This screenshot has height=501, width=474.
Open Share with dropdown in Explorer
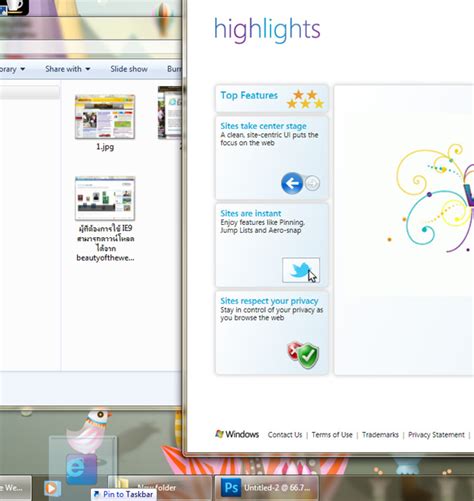tap(68, 69)
